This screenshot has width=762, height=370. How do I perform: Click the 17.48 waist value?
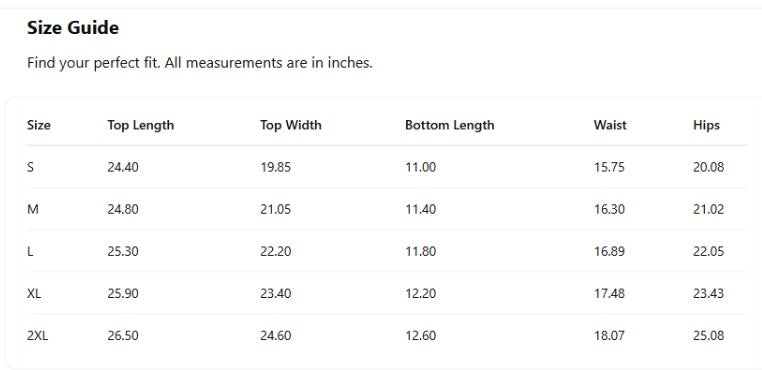[609, 294]
